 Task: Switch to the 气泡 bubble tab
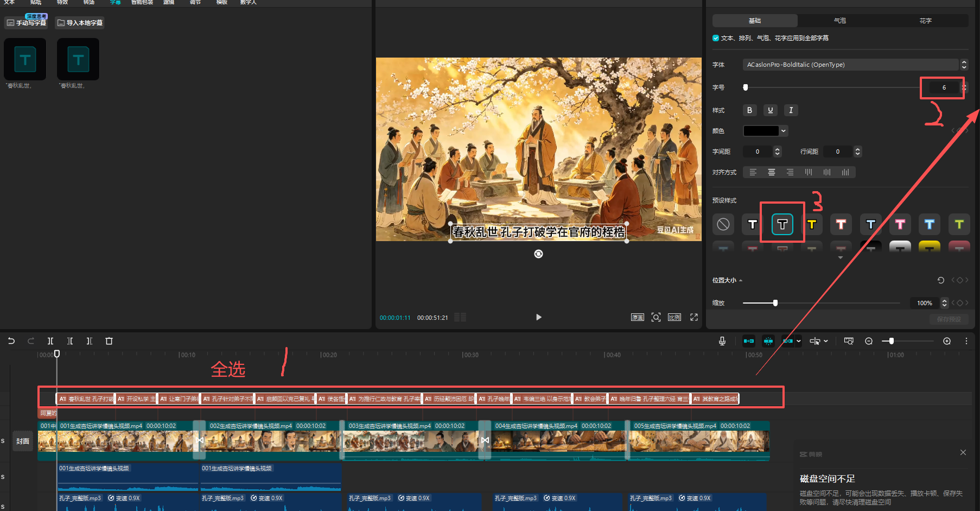(840, 21)
